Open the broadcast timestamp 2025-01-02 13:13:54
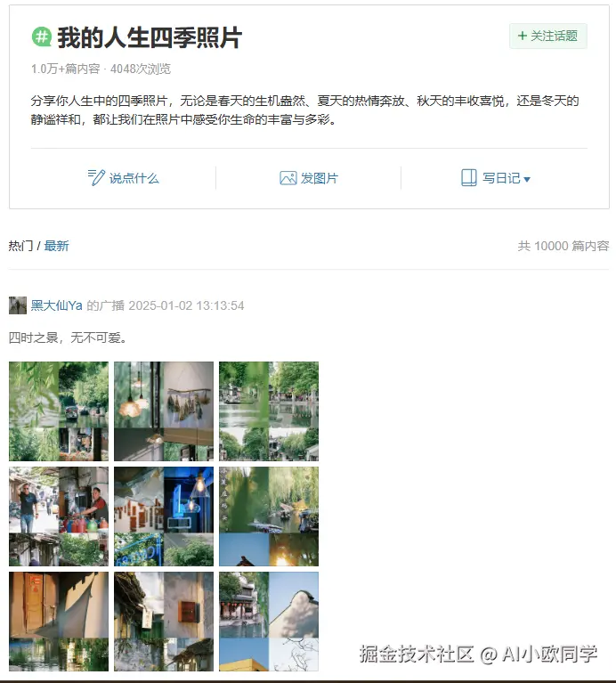Screen dimensions: 616x683 coord(186,305)
